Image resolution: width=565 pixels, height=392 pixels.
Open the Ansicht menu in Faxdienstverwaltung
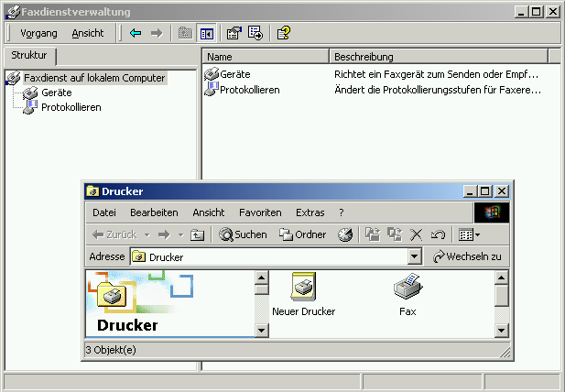(x=88, y=34)
